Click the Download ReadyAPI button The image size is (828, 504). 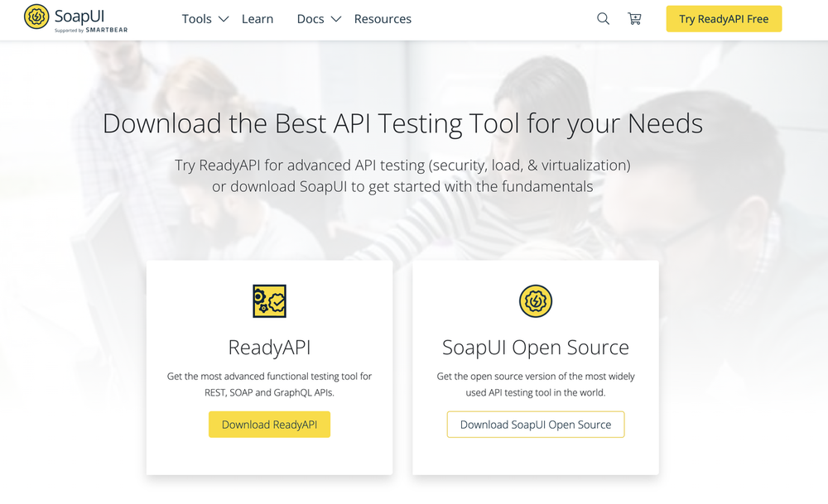pos(269,425)
